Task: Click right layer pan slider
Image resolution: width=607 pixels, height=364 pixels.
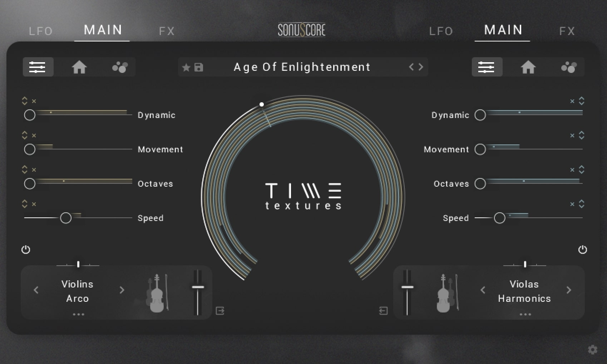Action: [x=525, y=265]
